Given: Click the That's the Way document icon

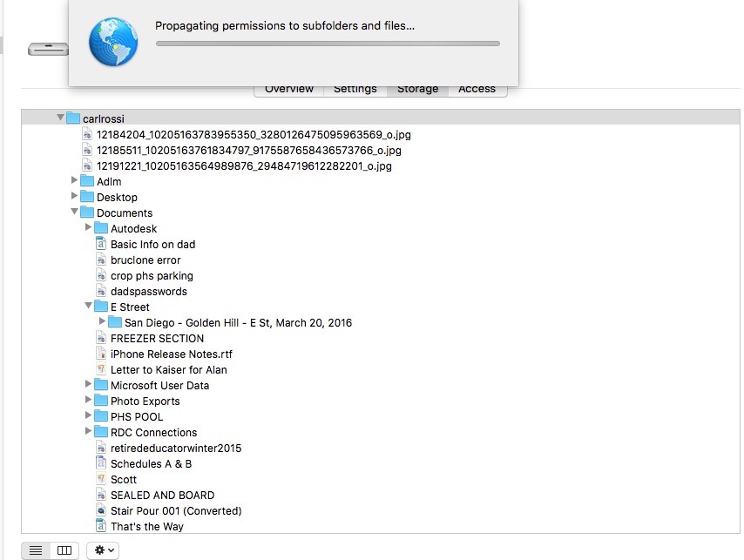Looking at the screenshot, I should pyautogui.click(x=100, y=526).
